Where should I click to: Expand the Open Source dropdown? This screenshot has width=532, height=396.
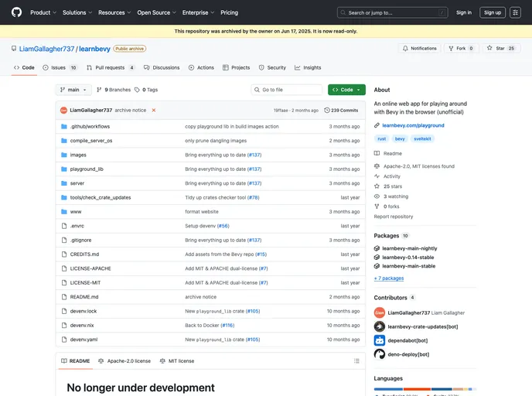click(x=156, y=12)
